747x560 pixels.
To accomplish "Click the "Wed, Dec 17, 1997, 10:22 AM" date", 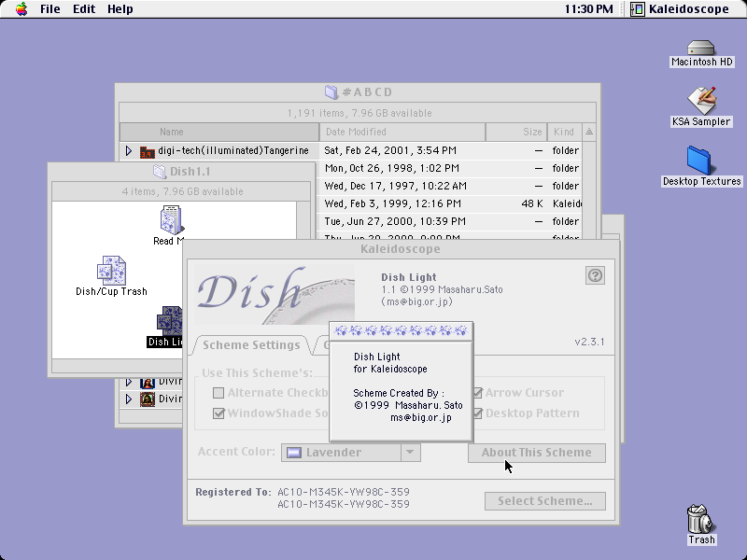I will pos(395,186).
